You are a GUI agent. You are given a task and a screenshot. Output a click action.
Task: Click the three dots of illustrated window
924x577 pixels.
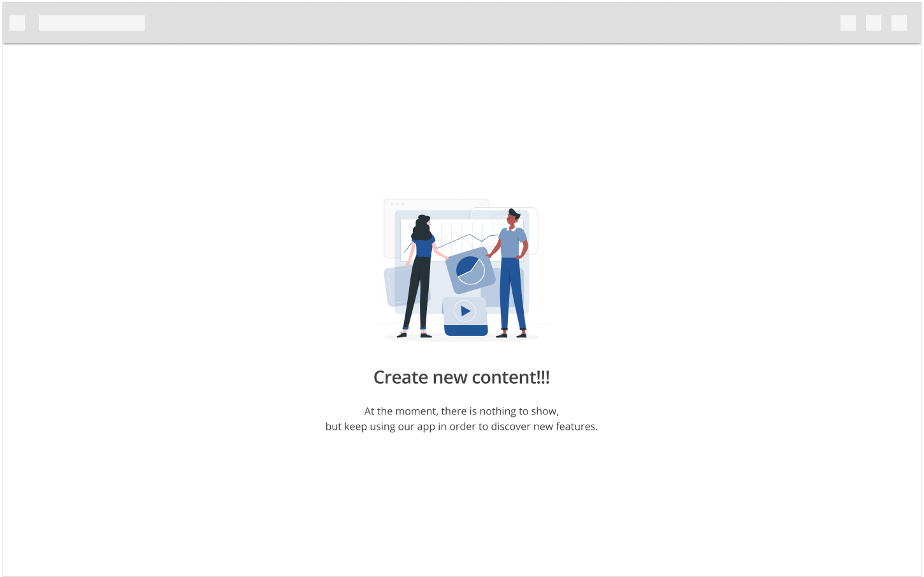397,204
